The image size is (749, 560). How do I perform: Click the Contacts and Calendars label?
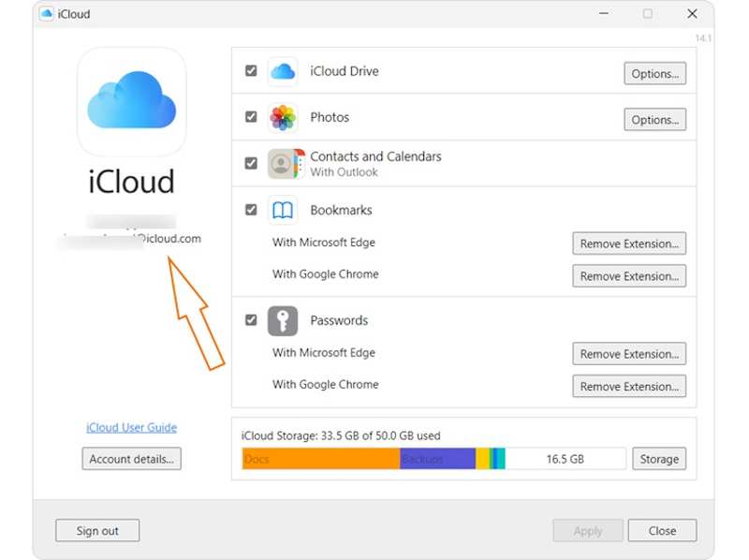click(376, 156)
